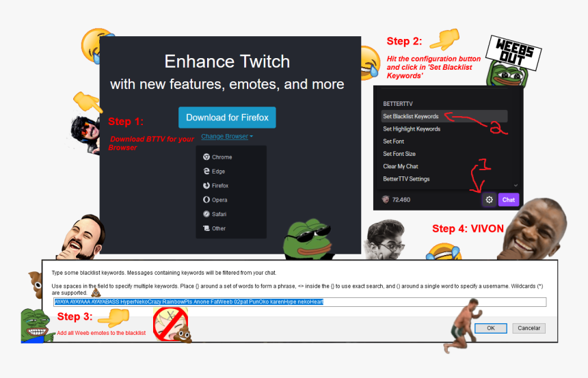Open Set Blacklist Keywords in BetterTTV menu

click(444, 116)
